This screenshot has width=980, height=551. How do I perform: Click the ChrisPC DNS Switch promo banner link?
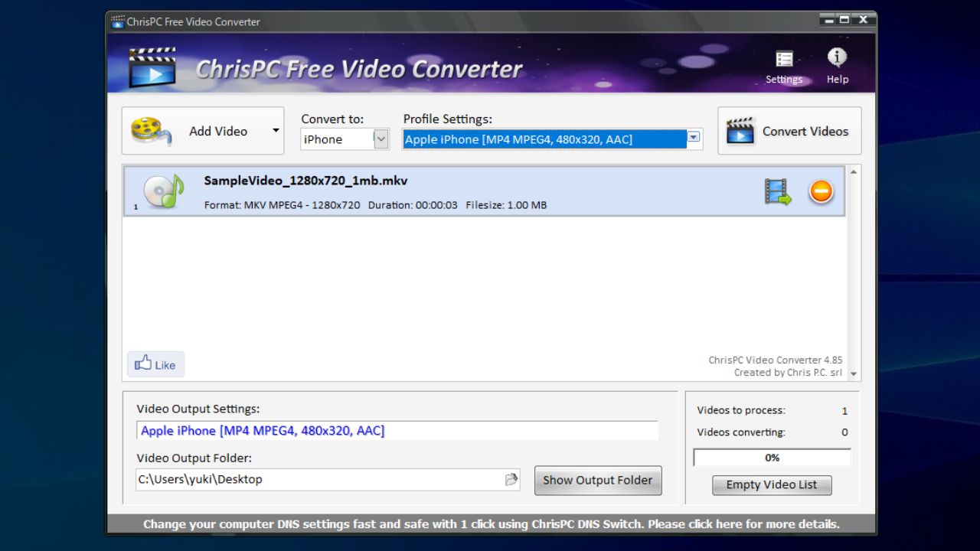tap(492, 524)
